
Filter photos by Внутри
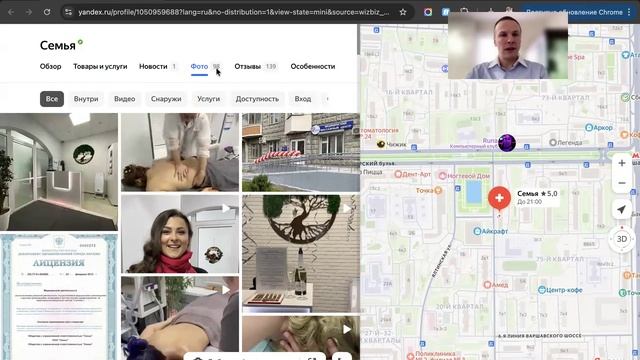click(x=86, y=99)
